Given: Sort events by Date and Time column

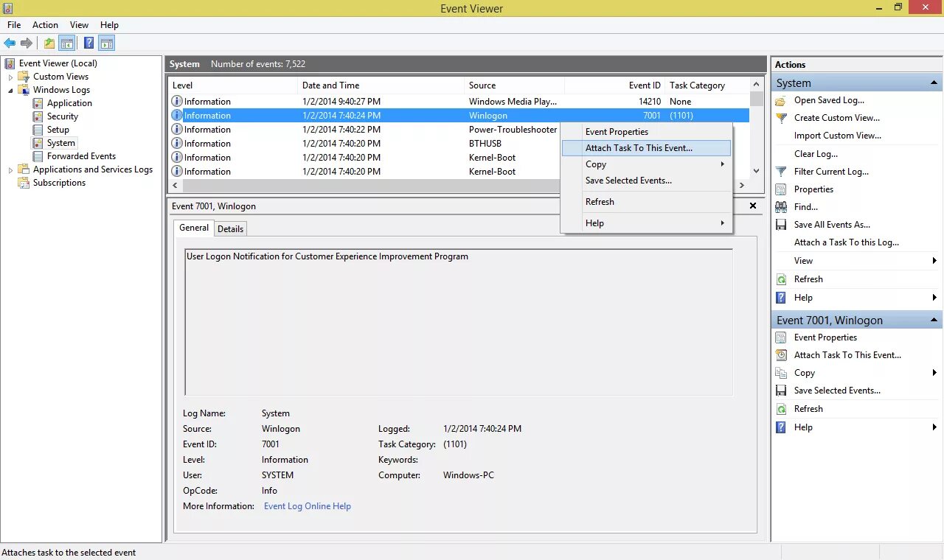Looking at the screenshot, I should [x=381, y=85].
